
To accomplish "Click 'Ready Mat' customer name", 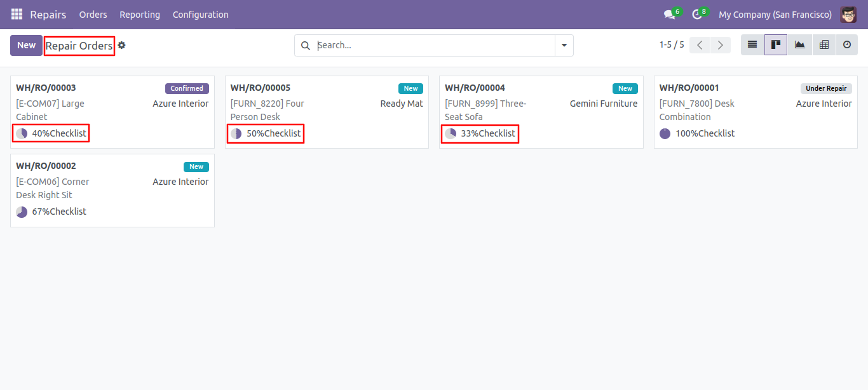I will (x=402, y=104).
